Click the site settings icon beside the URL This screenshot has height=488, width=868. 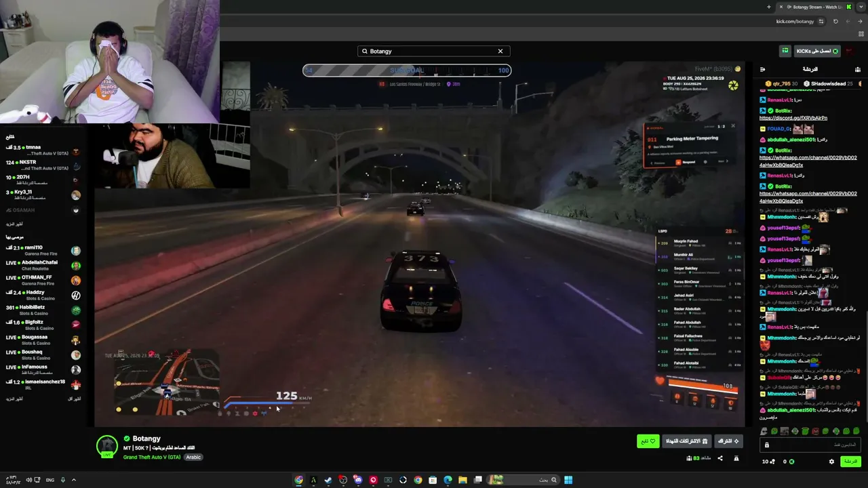[821, 21]
